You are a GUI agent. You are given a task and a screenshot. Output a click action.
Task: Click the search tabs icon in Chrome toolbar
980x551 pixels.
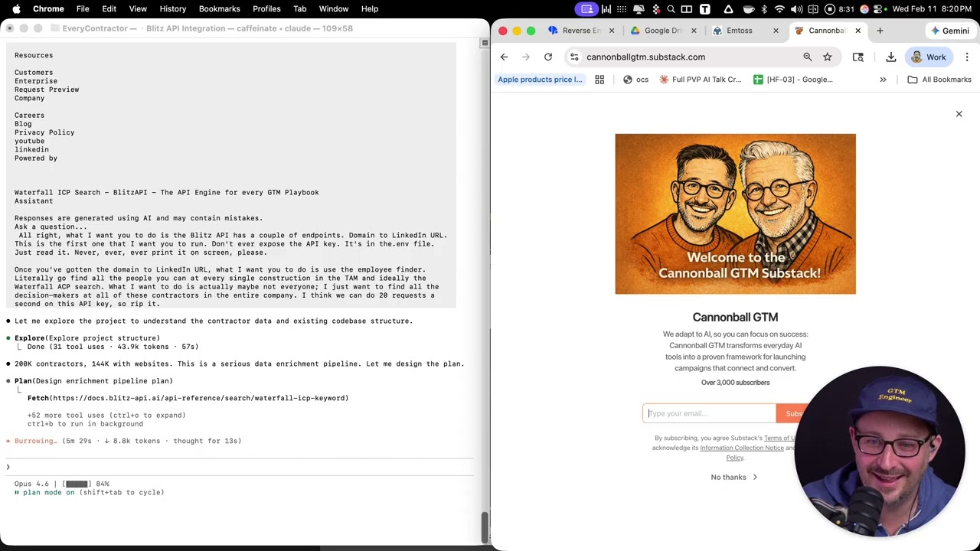858,57
